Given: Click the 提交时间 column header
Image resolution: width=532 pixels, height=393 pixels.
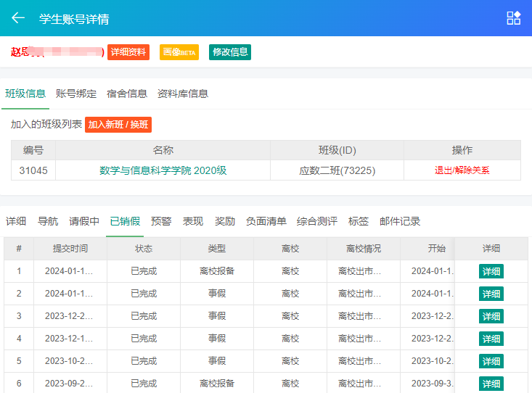Looking at the screenshot, I should 70,249.
